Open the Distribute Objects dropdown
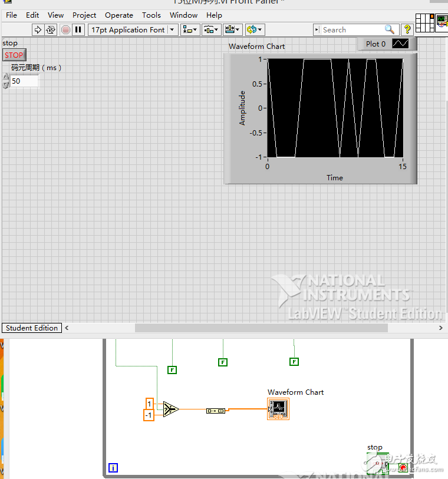 [211, 29]
